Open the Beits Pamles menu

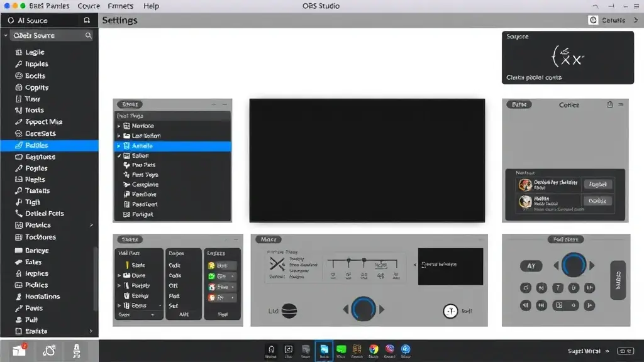click(49, 6)
